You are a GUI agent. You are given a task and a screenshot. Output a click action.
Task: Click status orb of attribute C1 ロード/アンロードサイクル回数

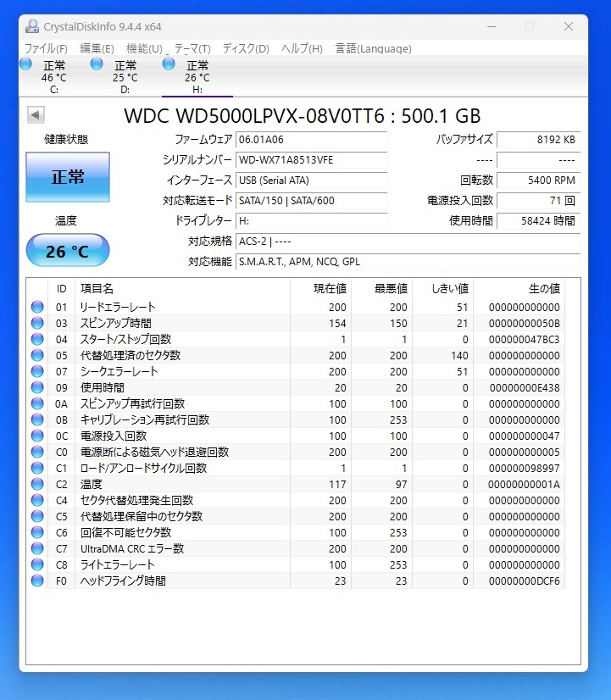click(x=37, y=468)
